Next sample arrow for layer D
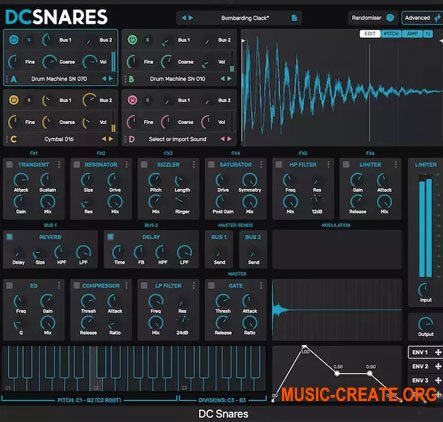 [x=230, y=139]
